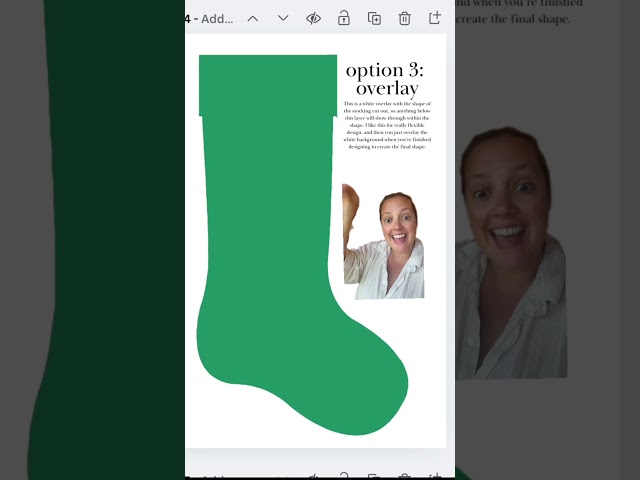Lock the page with the padlock icon

point(344,18)
